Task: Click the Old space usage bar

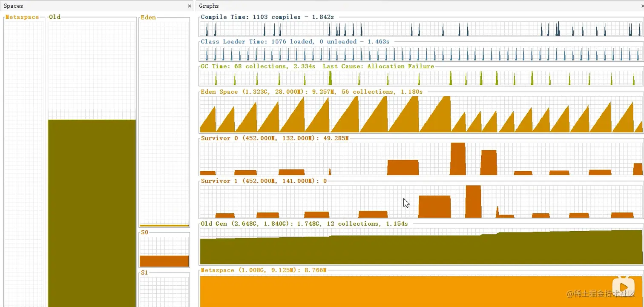Action: click(92, 213)
